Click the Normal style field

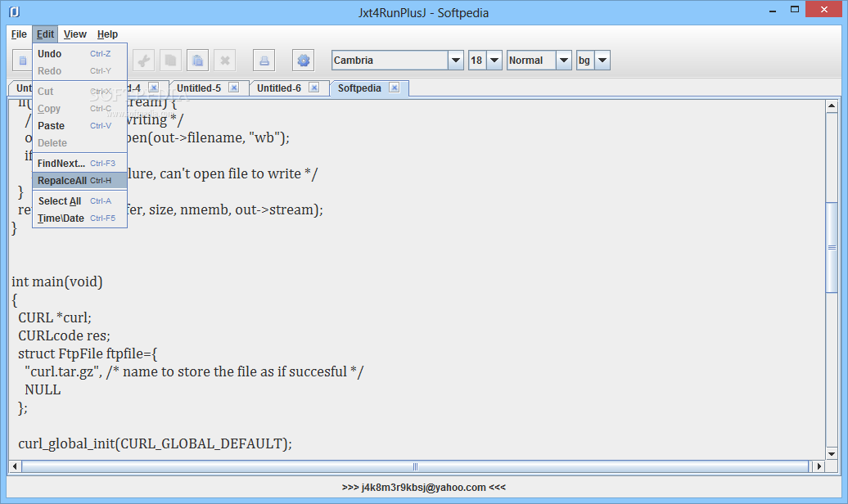tap(531, 60)
